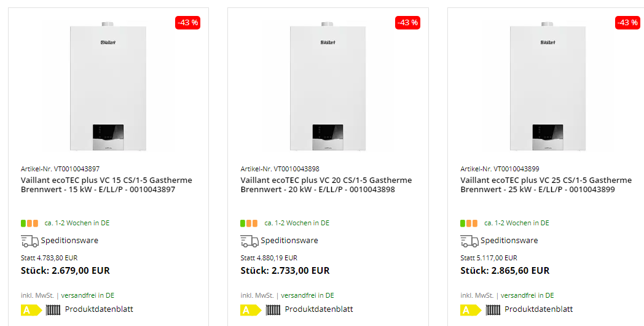
Task: Click the radiator icon on VC 20 card
Action: 273,310
